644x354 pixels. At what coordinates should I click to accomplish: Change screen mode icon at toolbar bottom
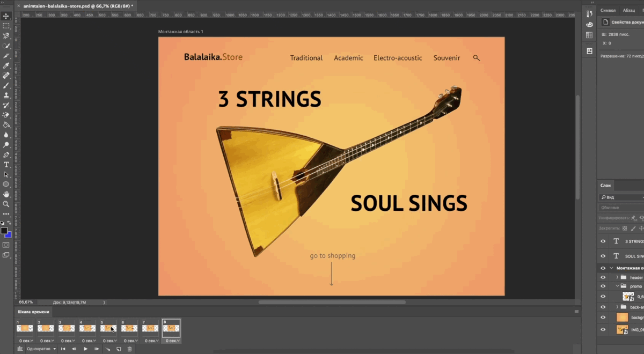tap(6, 255)
